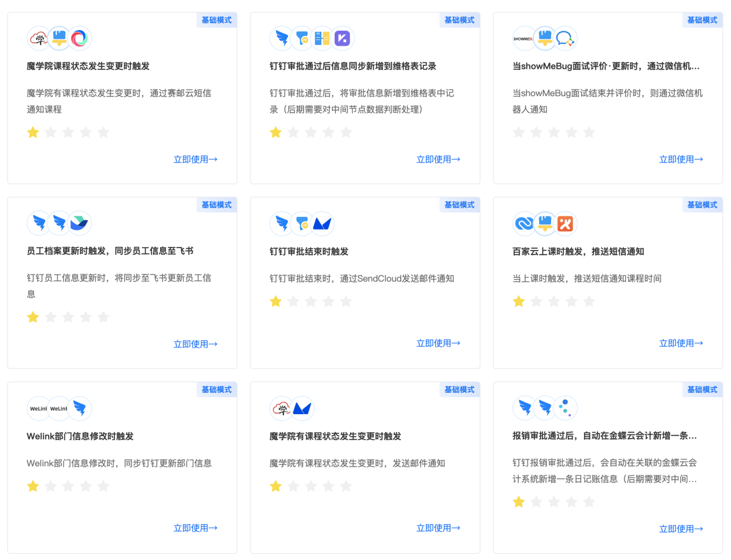This screenshot has height=560, width=731.
Task: Click the orange tools SMS icon in 百家云 card
Action: [565, 223]
